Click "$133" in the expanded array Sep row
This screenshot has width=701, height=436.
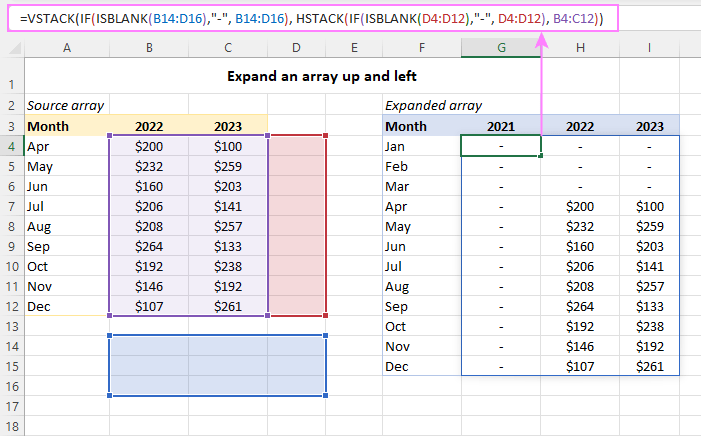(x=650, y=306)
